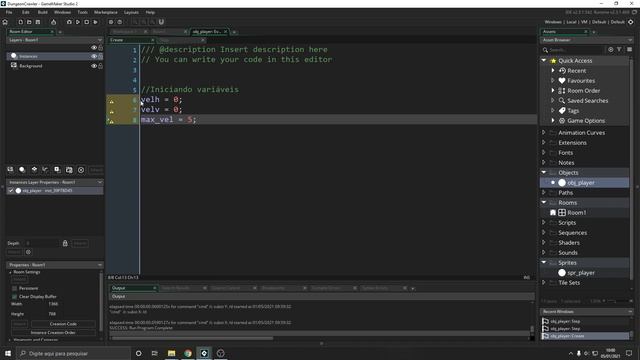Collapse the Rooms folder

(544, 202)
